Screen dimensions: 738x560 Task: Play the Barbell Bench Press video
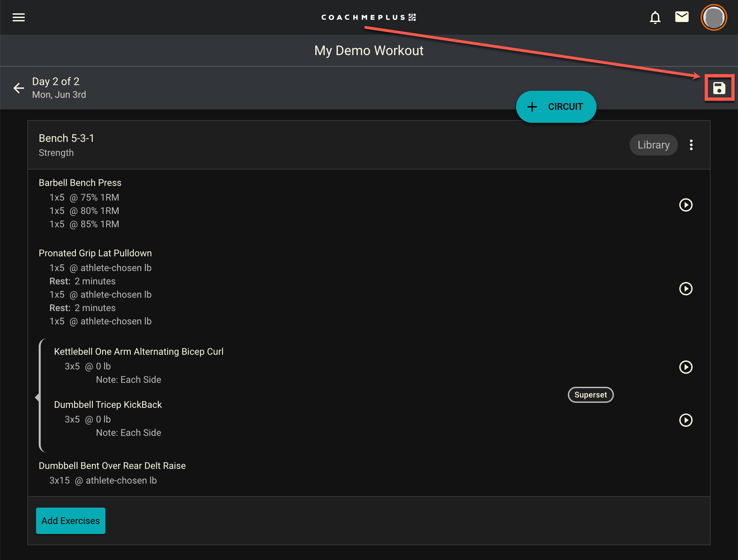click(686, 205)
